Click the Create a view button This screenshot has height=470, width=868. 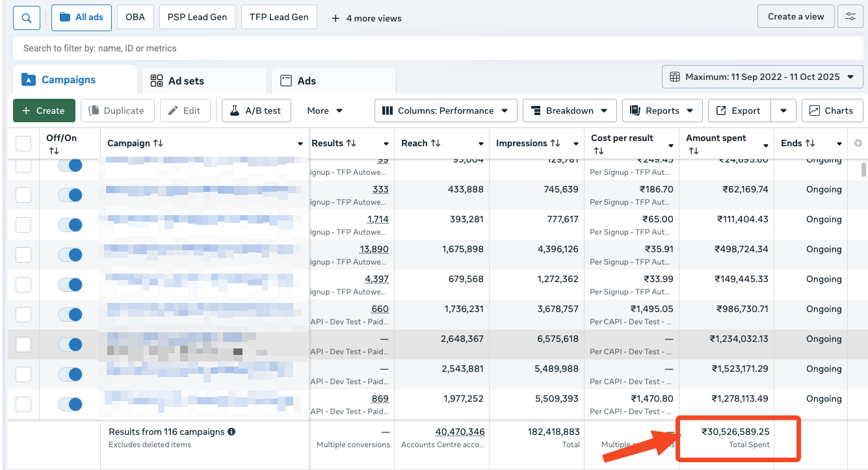click(x=795, y=17)
